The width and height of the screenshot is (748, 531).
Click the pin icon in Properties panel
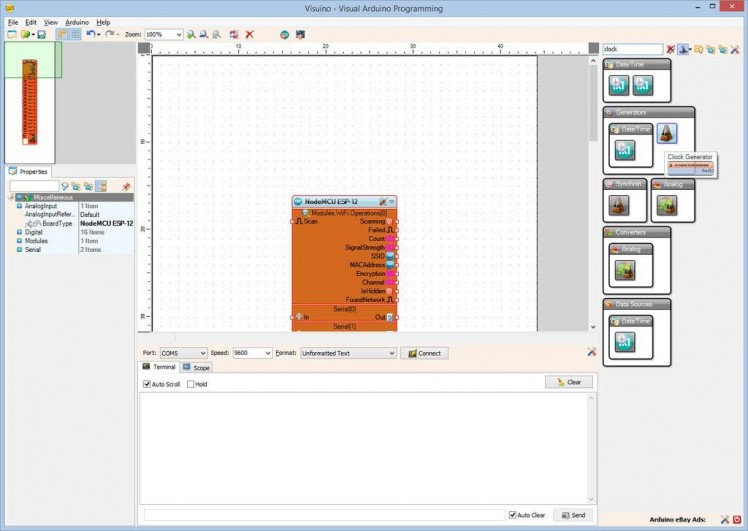(126, 186)
